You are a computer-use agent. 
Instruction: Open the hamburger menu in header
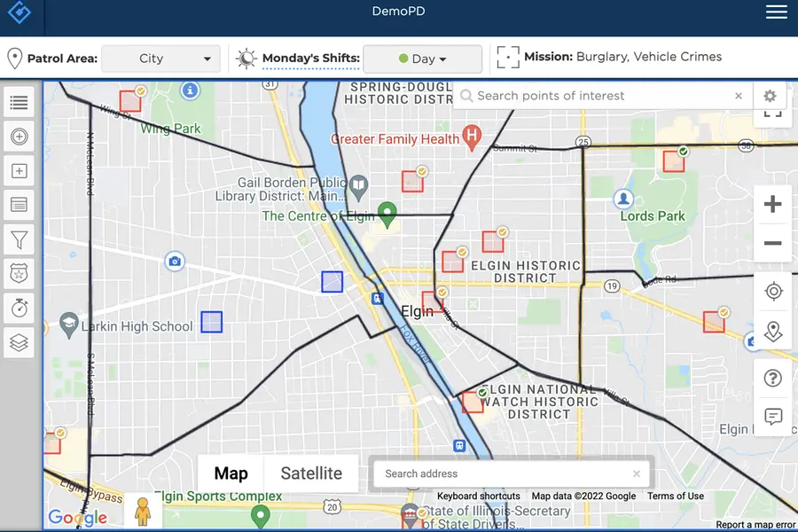click(776, 12)
